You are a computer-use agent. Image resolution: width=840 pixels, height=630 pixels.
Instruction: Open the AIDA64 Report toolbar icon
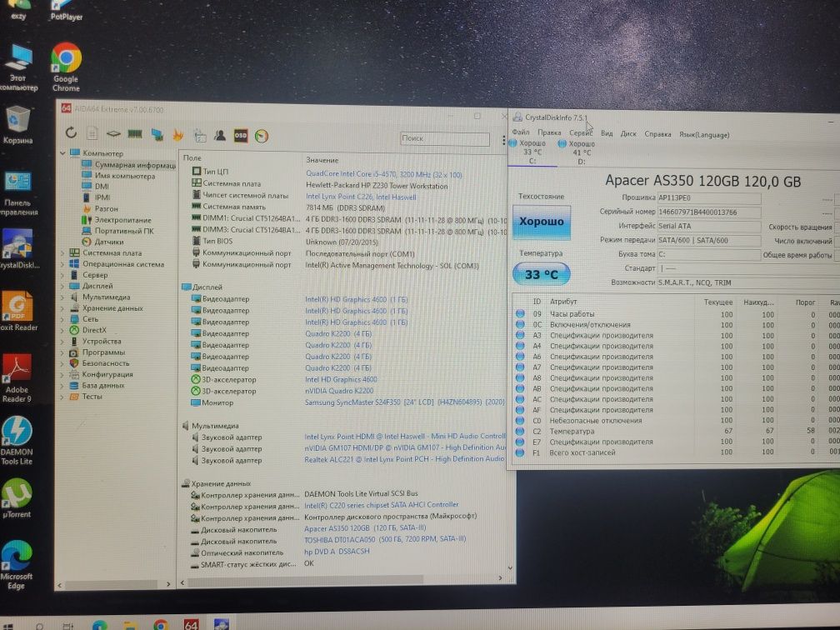[92, 132]
